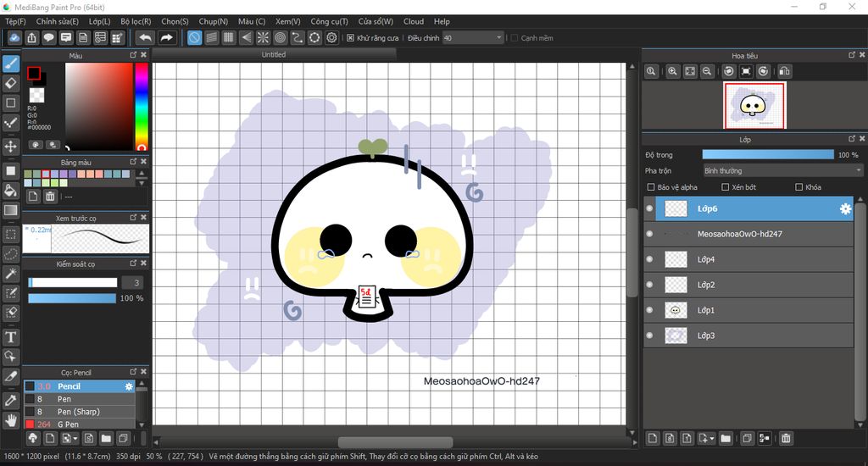Viewport: 868px width, 466px height.
Task: Add a new folder in layer panel
Action: (726, 438)
